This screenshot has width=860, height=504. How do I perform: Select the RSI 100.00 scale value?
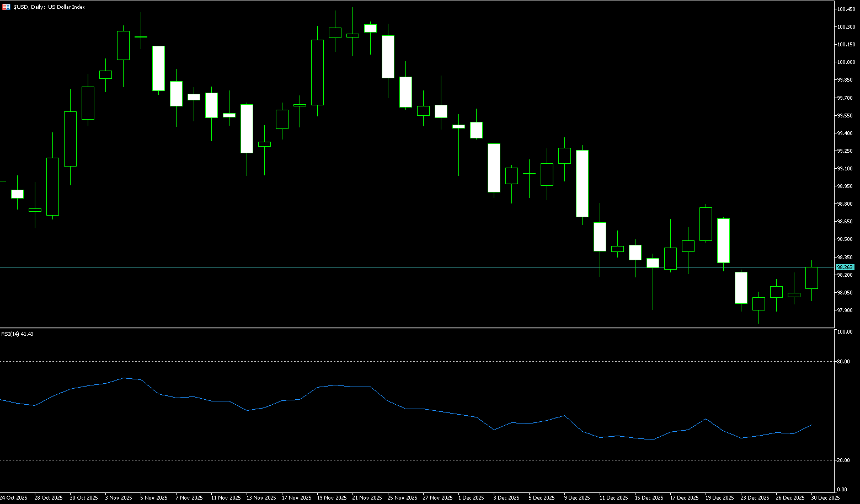[845, 332]
